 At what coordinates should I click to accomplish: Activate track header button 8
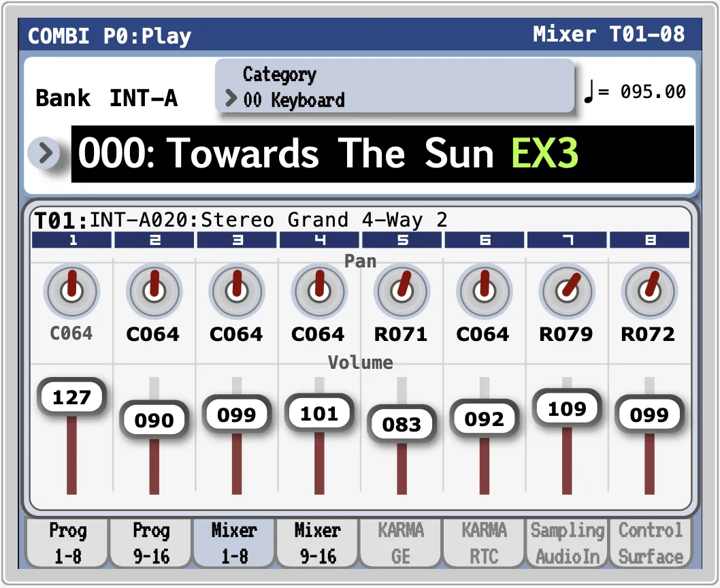[x=649, y=240]
